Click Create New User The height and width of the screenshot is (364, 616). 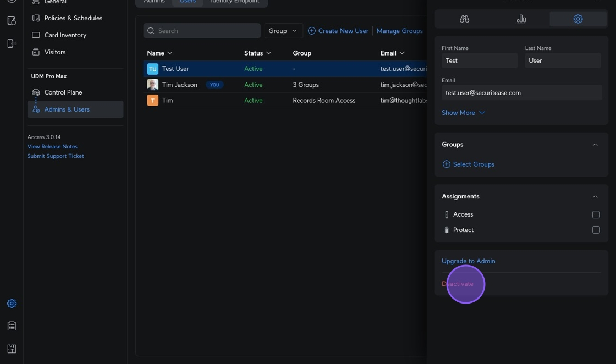click(x=338, y=31)
